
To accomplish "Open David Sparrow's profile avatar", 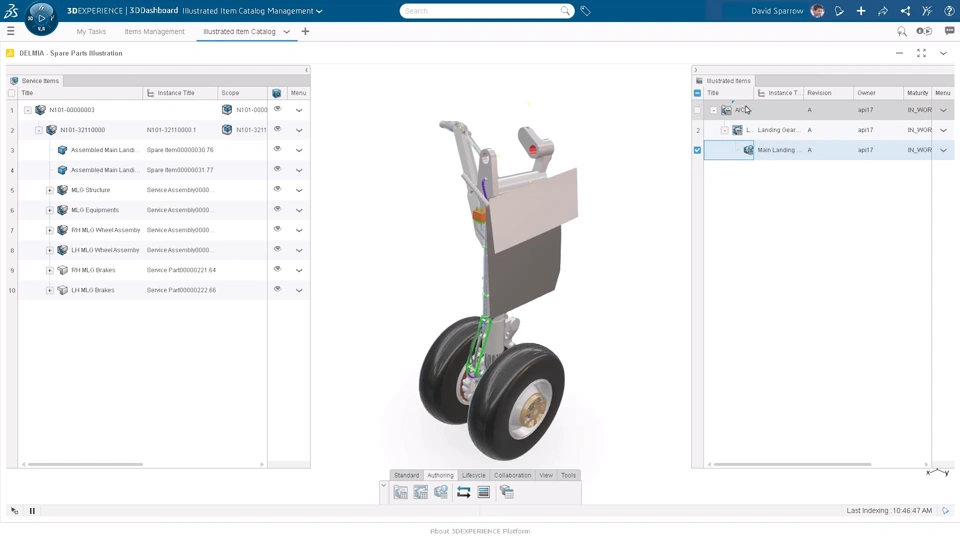I will coord(817,11).
